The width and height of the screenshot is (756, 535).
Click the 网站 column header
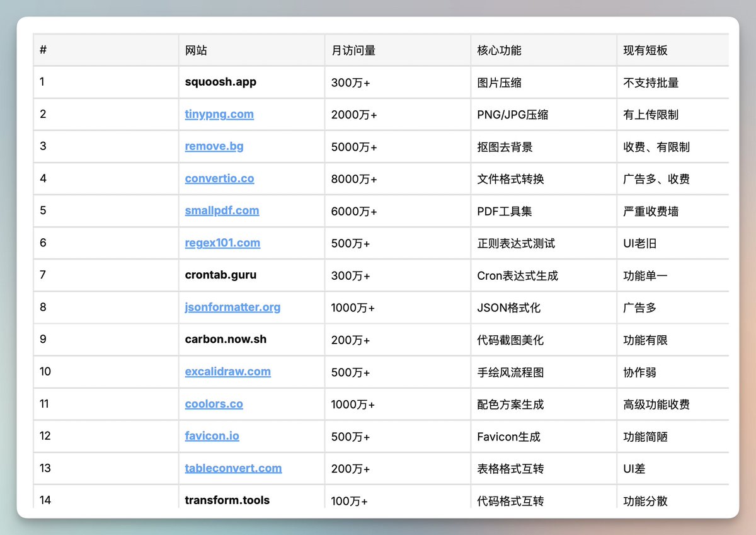(251, 50)
